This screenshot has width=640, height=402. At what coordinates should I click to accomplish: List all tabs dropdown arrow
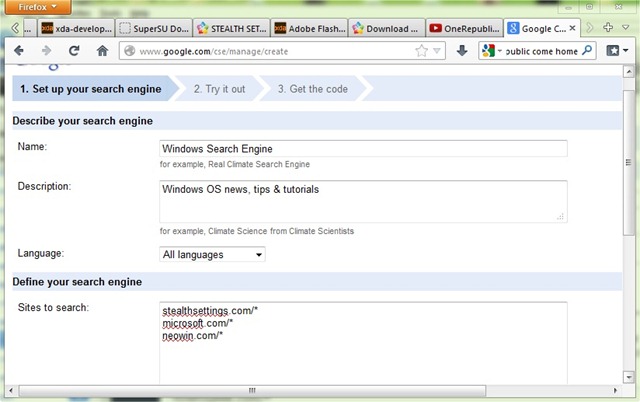point(625,27)
